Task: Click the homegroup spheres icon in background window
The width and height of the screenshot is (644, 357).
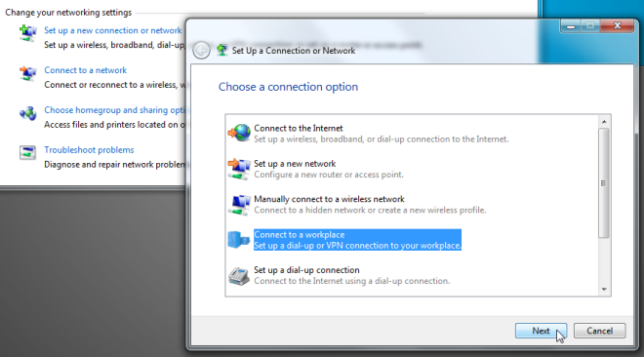Action: click(28, 113)
